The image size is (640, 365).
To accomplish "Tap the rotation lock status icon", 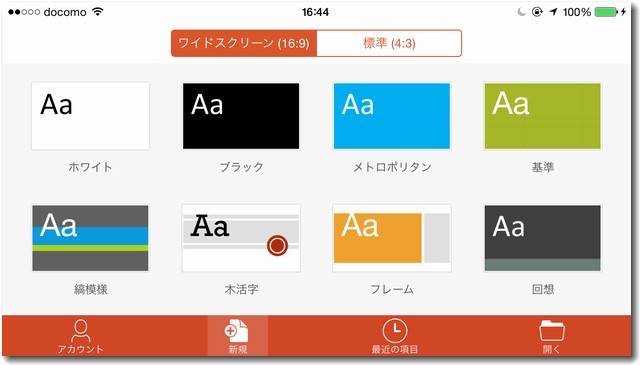I will click(x=537, y=12).
